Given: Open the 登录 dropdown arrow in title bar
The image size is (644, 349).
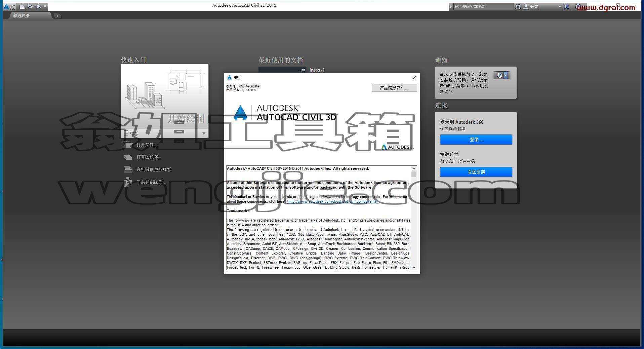Looking at the screenshot, I should click(560, 7).
